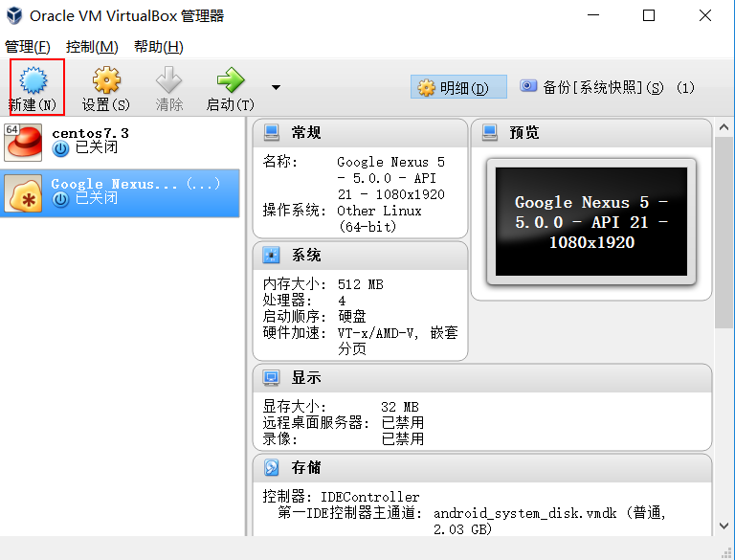Expand the Start button dropdown arrow
This screenshot has width=735, height=560.
coord(276,87)
